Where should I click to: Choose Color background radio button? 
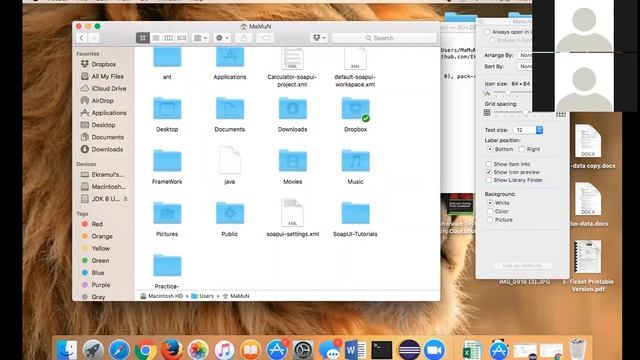(490, 211)
